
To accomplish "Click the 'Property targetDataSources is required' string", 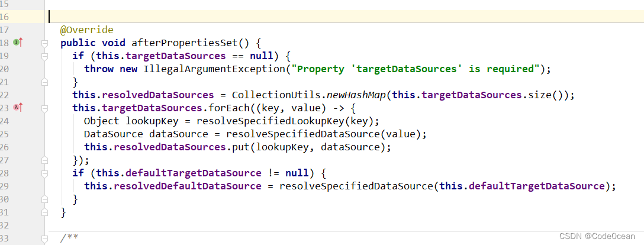I will click(x=414, y=69).
